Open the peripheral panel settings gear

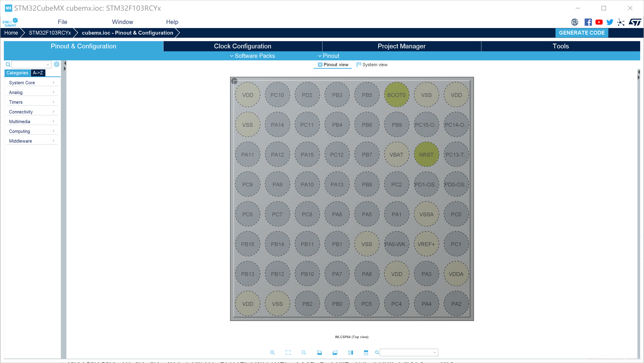point(57,64)
